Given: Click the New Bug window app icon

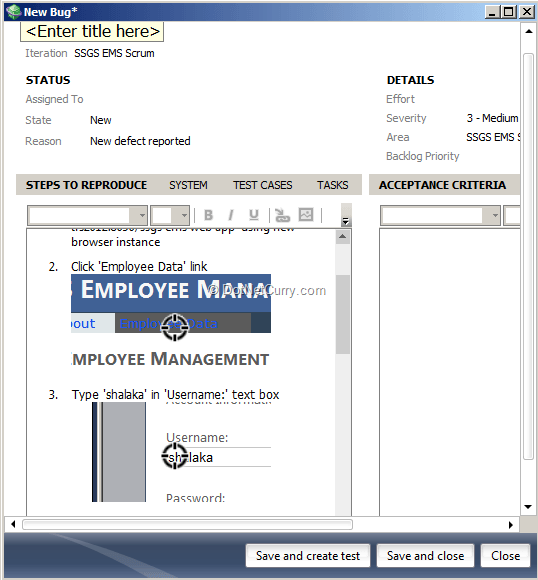Looking at the screenshot, I should tap(14, 11).
